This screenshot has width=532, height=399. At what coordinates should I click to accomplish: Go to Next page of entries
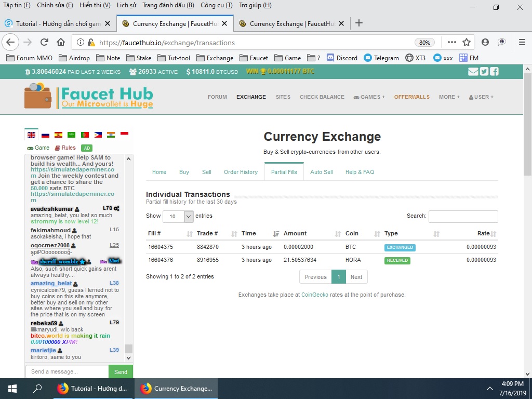(x=356, y=277)
